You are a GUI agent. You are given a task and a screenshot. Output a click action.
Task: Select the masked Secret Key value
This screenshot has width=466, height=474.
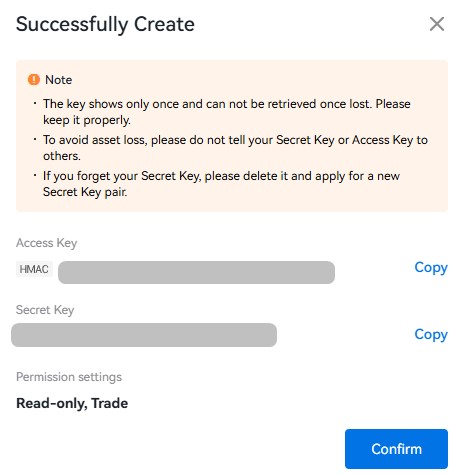pos(144,335)
